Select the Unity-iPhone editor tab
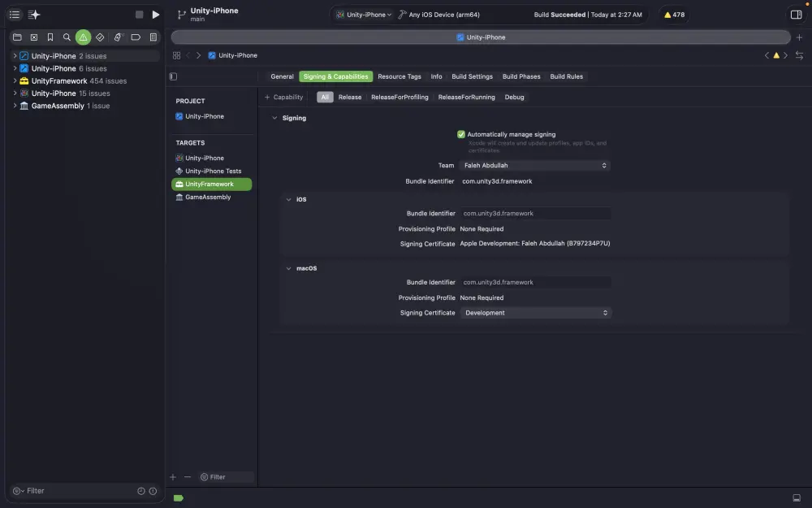 click(x=481, y=37)
